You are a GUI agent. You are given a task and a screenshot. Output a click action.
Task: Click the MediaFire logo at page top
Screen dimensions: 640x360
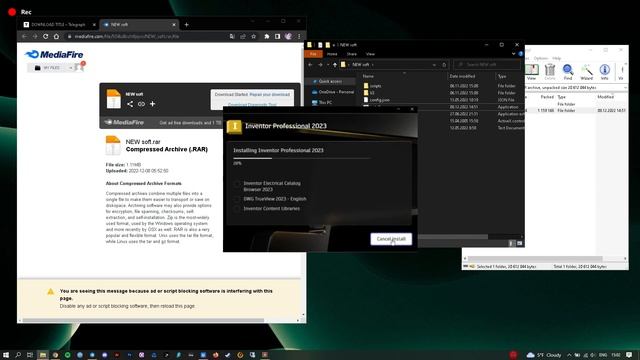54,54
